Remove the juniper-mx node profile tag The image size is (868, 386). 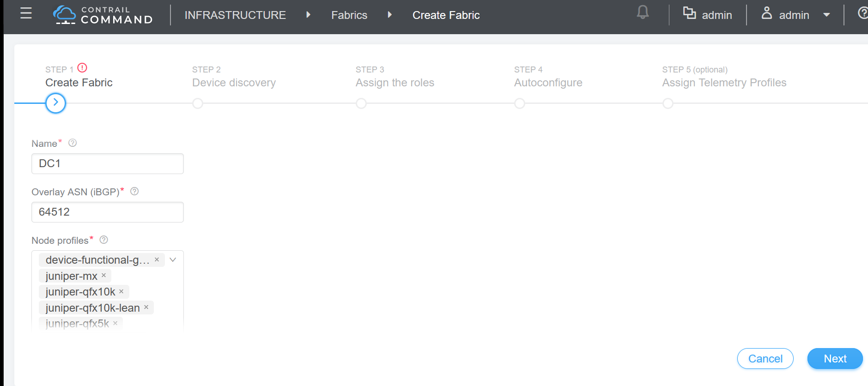(x=104, y=276)
